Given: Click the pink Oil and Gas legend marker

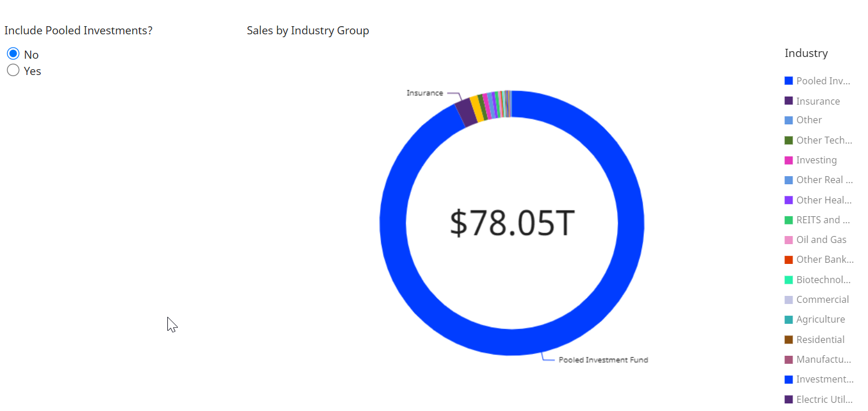Looking at the screenshot, I should pos(788,240).
